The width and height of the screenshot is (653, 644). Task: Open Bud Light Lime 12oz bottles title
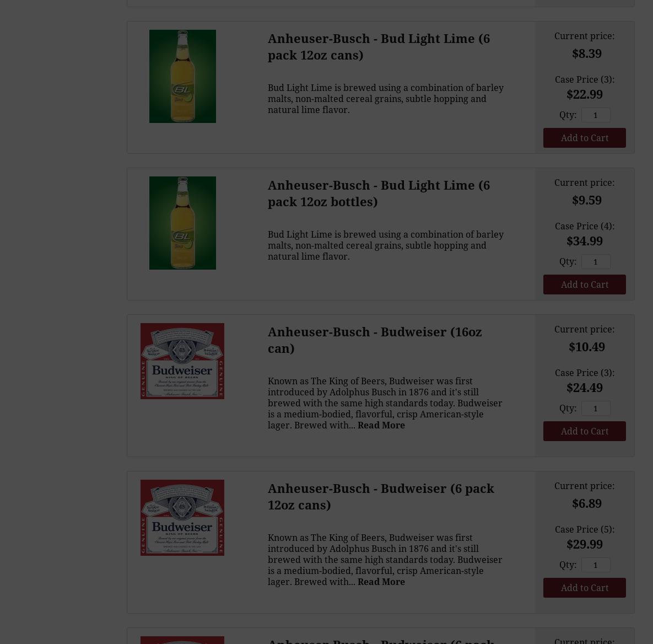pyautogui.click(x=379, y=194)
